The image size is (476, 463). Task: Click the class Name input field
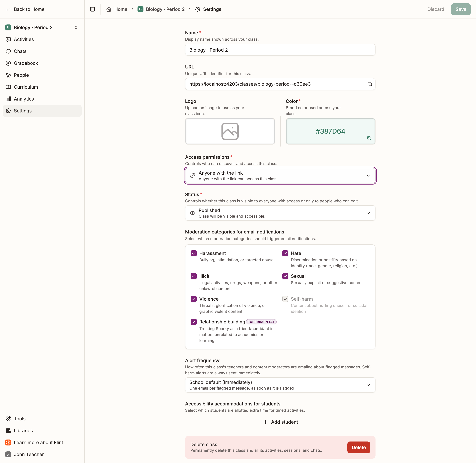pos(280,50)
